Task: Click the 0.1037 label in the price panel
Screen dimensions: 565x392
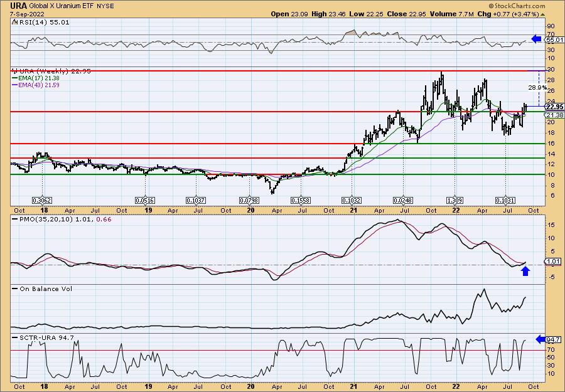Action: (x=196, y=200)
